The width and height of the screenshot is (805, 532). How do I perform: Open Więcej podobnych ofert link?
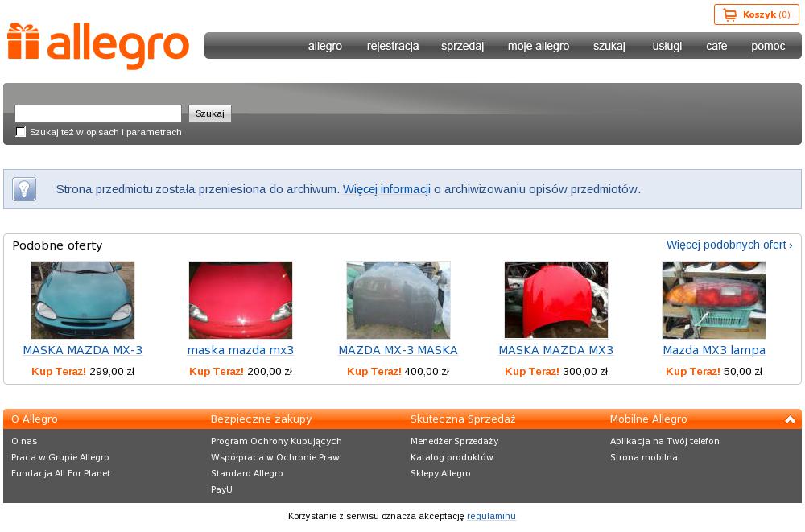[729, 245]
